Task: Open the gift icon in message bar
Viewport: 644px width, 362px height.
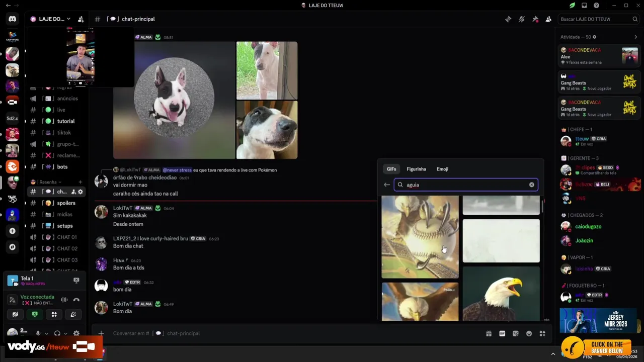Action: pyautogui.click(x=489, y=333)
